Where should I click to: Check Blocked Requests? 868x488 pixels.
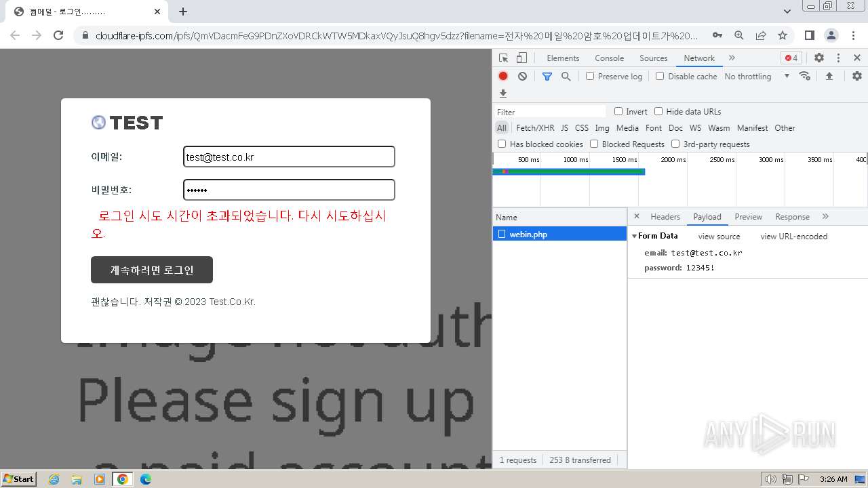594,144
